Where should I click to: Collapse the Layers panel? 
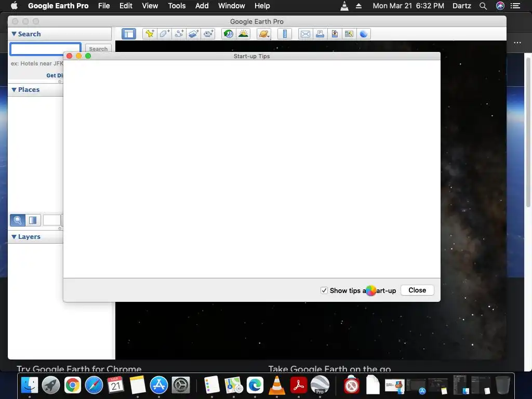point(14,236)
